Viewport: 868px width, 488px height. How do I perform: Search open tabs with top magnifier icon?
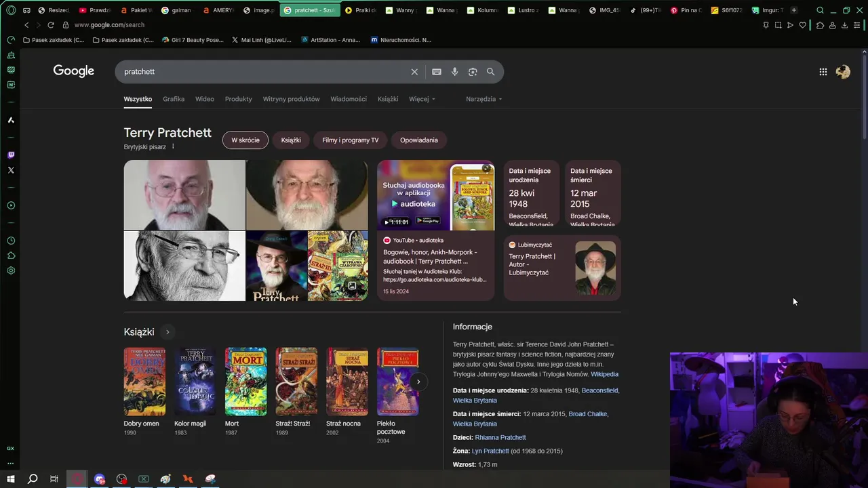[820, 10]
